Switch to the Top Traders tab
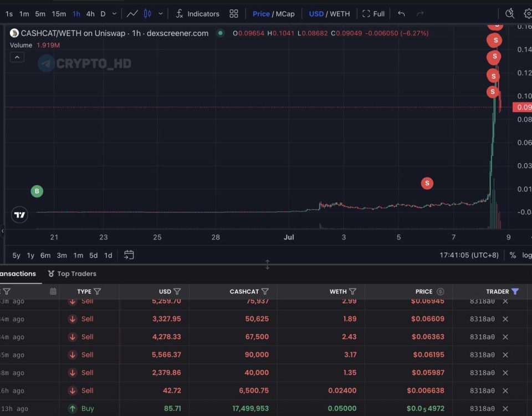 pos(72,273)
